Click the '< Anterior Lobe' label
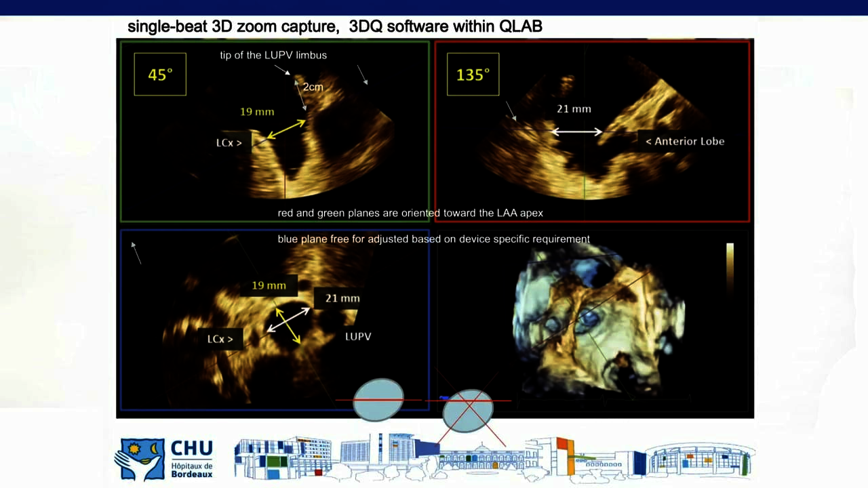The width and height of the screenshot is (868, 488). (685, 141)
